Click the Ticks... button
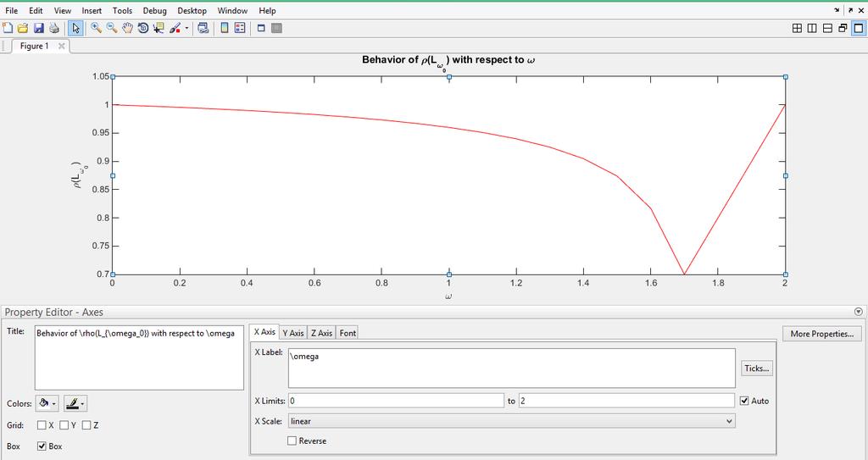Image resolution: width=868 pixels, height=460 pixels. point(757,369)
